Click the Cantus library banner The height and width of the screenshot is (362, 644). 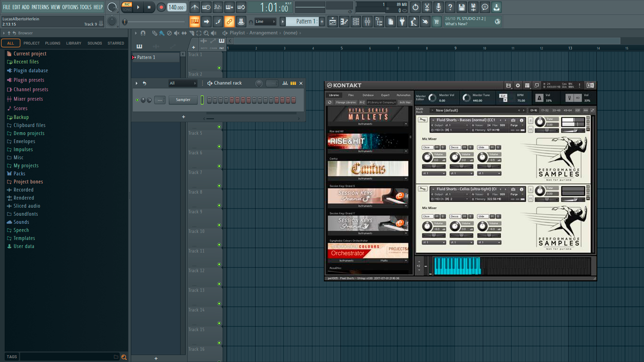pos(368,168)
